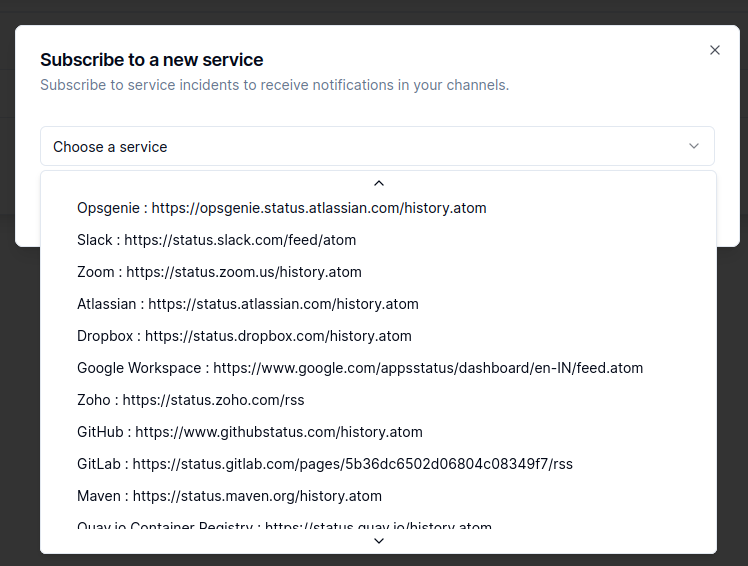748x566 pixels.
Task: Pick the Atlassian status option
Action: coord(378,304)
